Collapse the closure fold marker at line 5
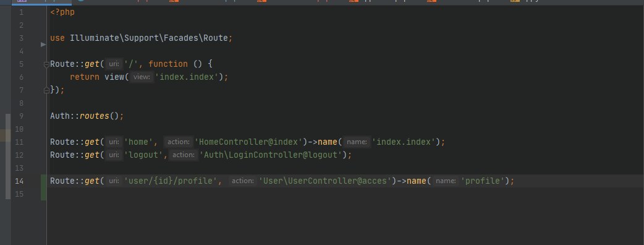 46,64
